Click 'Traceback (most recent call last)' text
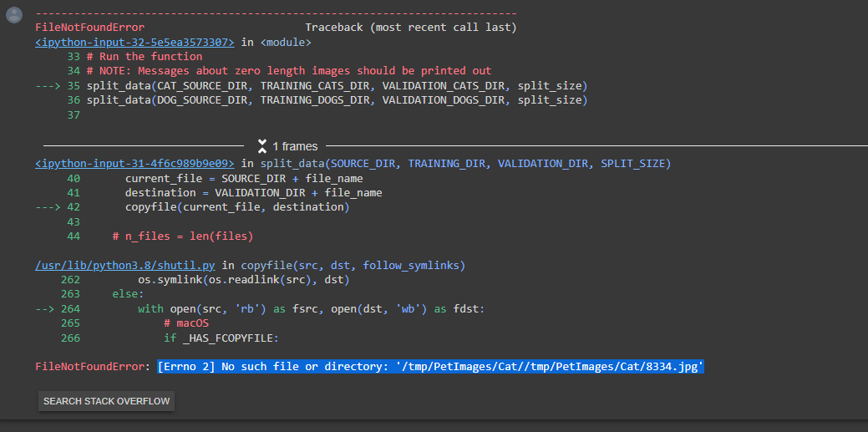868x432 pixels. tap(411, 27)
